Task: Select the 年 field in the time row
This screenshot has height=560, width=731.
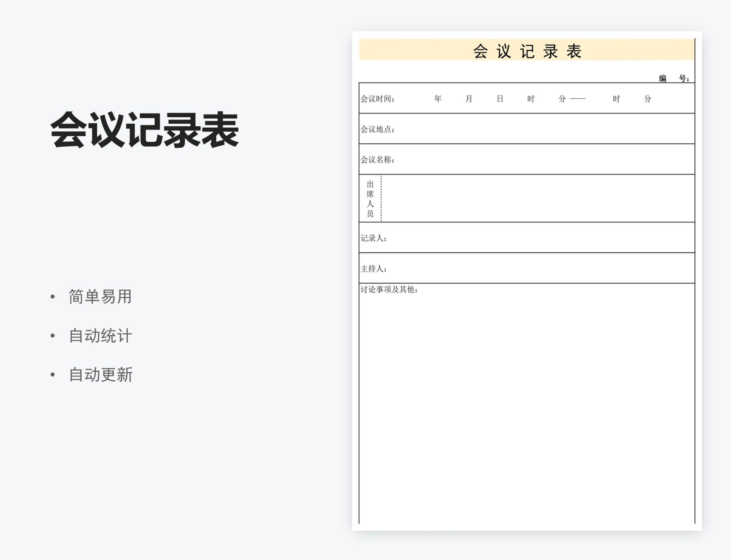Action: point(438,98)
